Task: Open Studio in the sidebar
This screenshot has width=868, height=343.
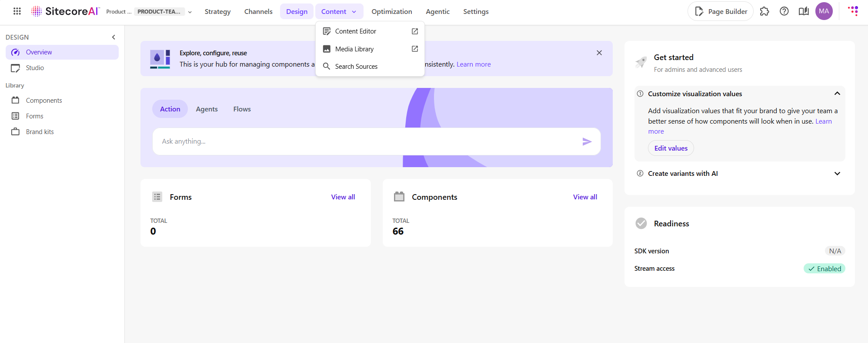Action: tap(62, 68)
